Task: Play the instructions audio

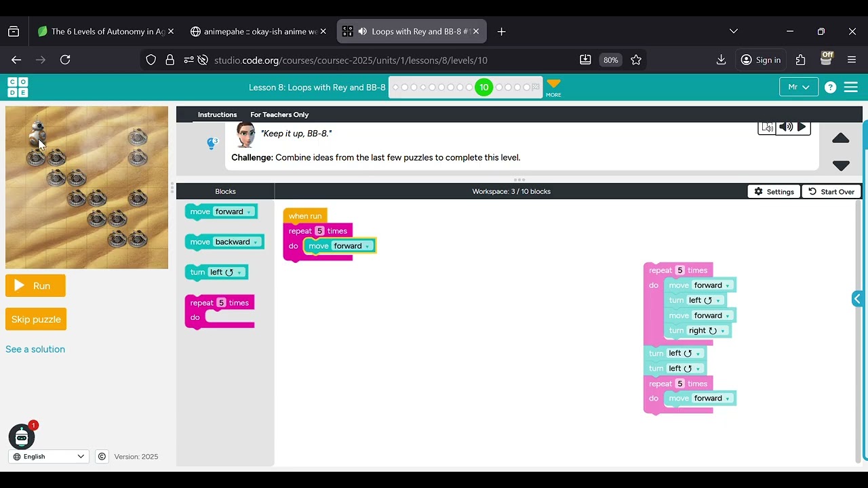Action: pos(802,127)
